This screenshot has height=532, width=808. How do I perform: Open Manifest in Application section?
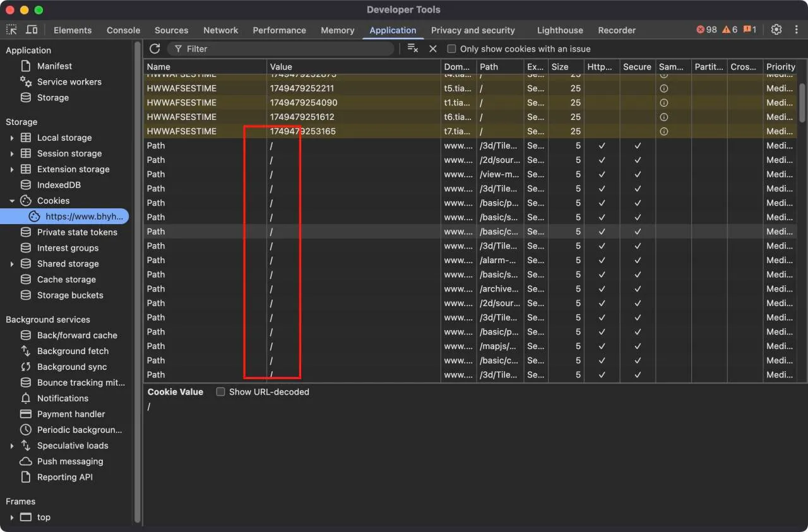[54, 66]
